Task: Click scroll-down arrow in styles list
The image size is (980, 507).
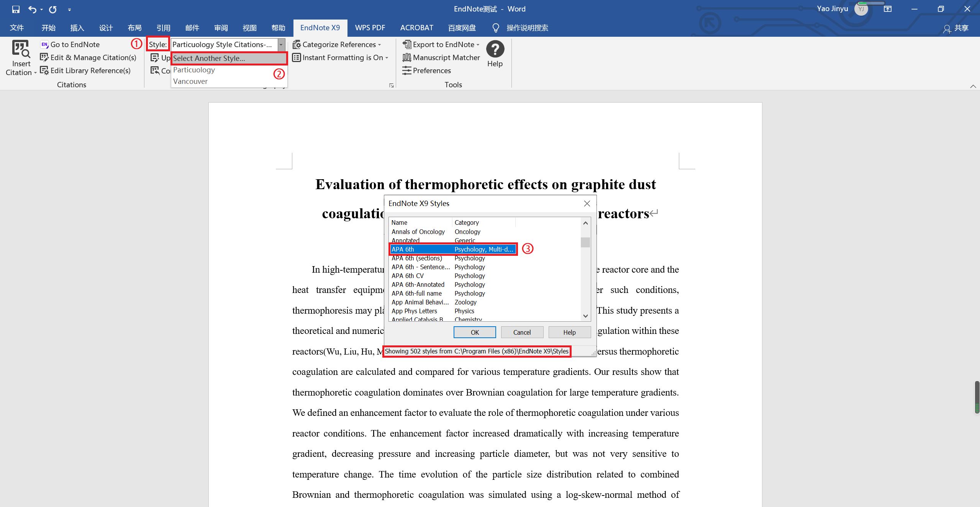Action: point(585,316)
